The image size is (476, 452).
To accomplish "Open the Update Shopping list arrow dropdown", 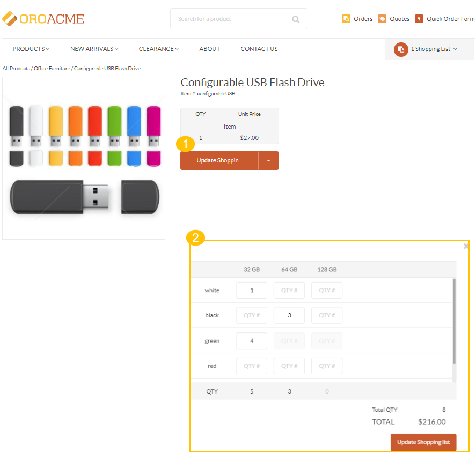I will pyautogui.click(x=268, y=161).
